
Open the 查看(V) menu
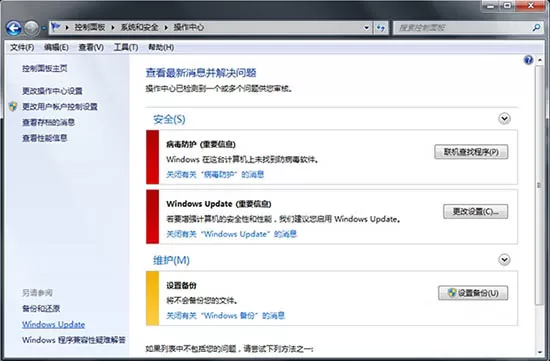coord(91,47)
